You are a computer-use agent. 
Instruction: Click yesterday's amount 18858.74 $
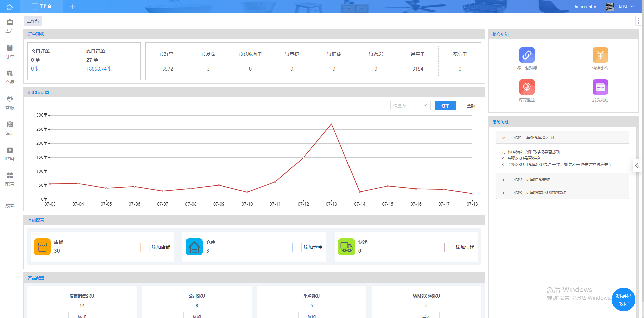pos(98,69)
